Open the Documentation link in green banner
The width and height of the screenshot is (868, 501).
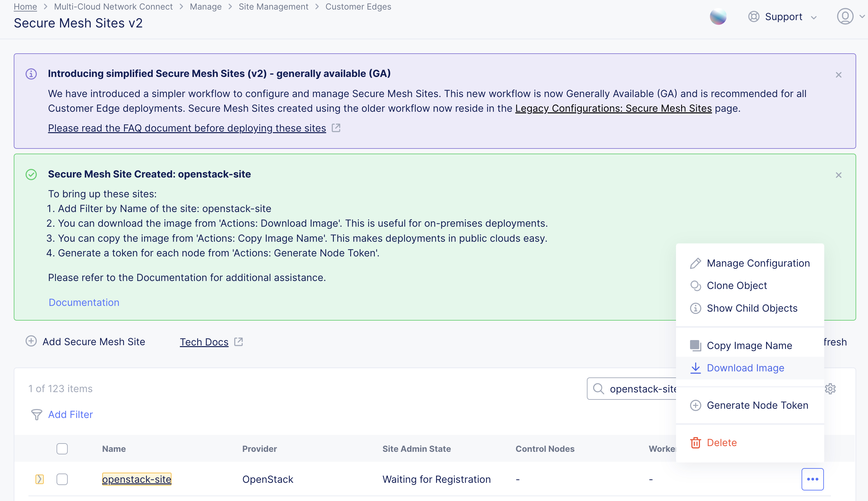pyautogui.click(x=84, y=302)
